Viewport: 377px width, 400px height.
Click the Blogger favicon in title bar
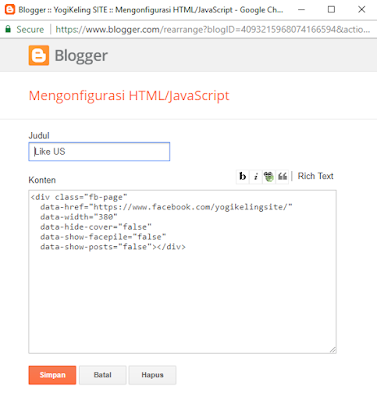[10, 9]
